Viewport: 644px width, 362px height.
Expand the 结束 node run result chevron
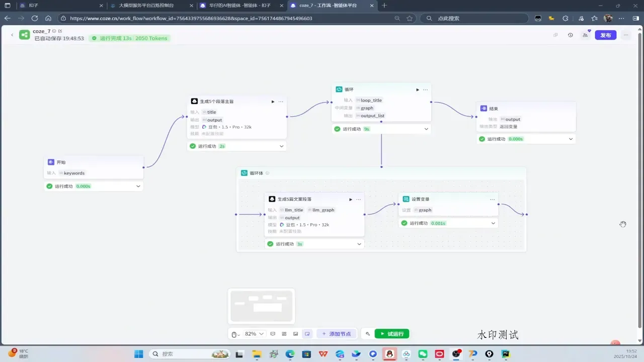[571, 139]
